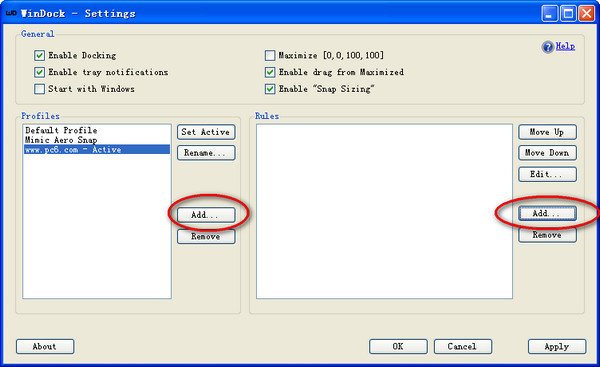Open the Help link
This screenshot has width=600, height=367.
(x=565, y=46)
